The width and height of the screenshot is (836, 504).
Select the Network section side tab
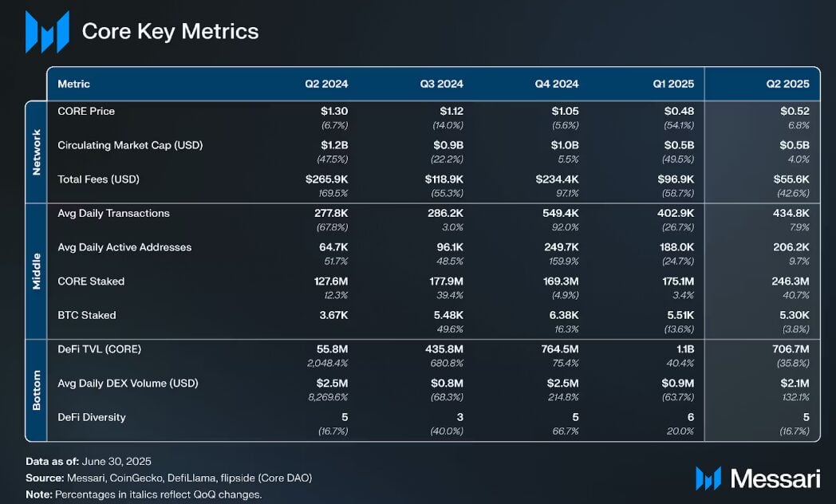[x=36, y=152]
